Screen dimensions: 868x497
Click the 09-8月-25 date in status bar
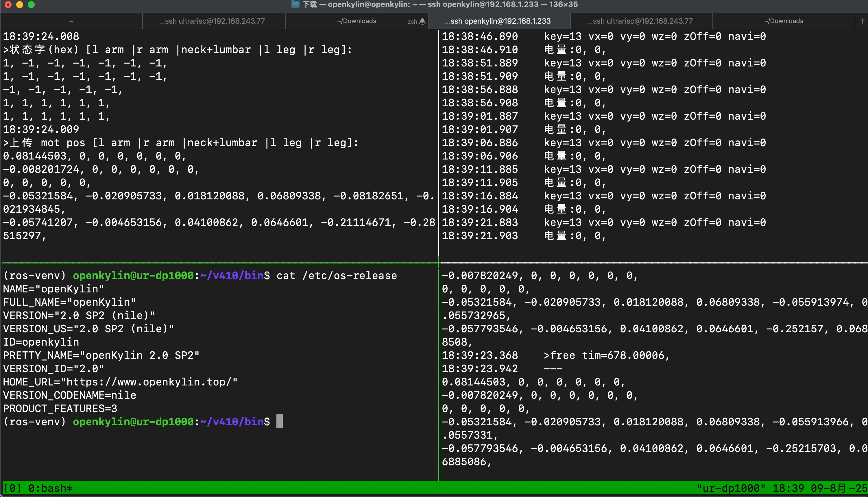point(839,488)
